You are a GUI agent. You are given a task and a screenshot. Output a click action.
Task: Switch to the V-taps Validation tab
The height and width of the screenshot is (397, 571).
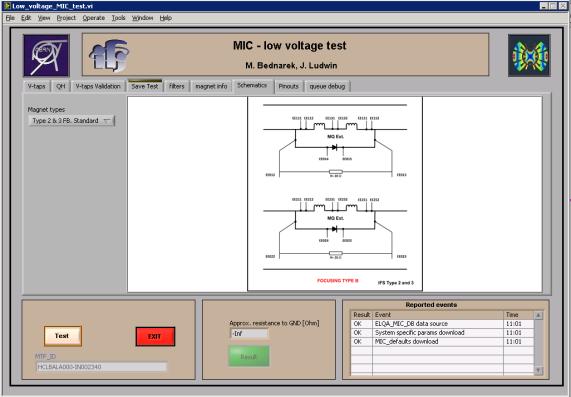point(98,86)
